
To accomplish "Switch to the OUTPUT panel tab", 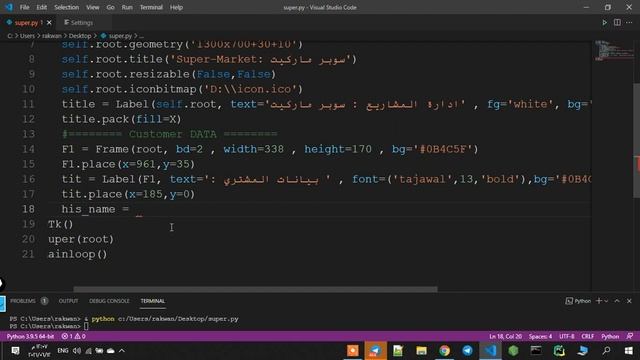I will pyautogui.click(x=68, y=301).
